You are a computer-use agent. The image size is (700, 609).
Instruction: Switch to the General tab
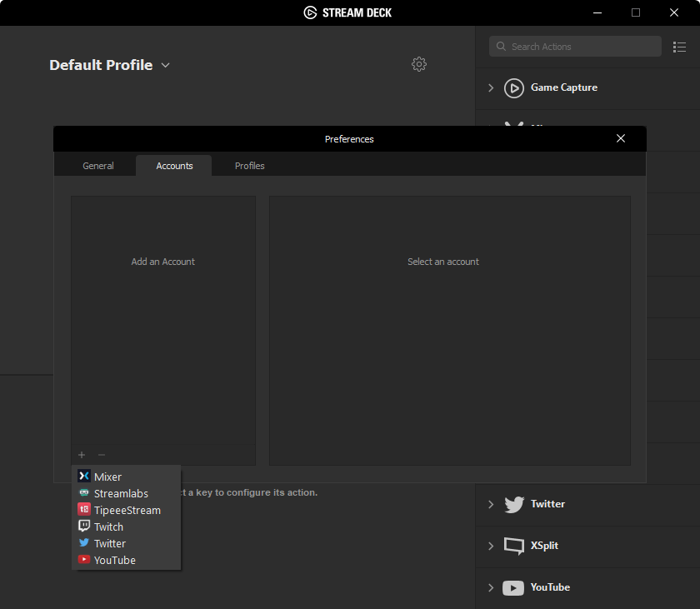click(98, 166)
